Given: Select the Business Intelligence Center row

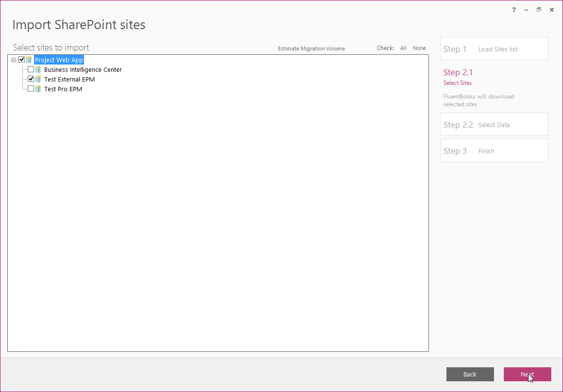Looking at the screenshot, I should [x=83, y=69].
